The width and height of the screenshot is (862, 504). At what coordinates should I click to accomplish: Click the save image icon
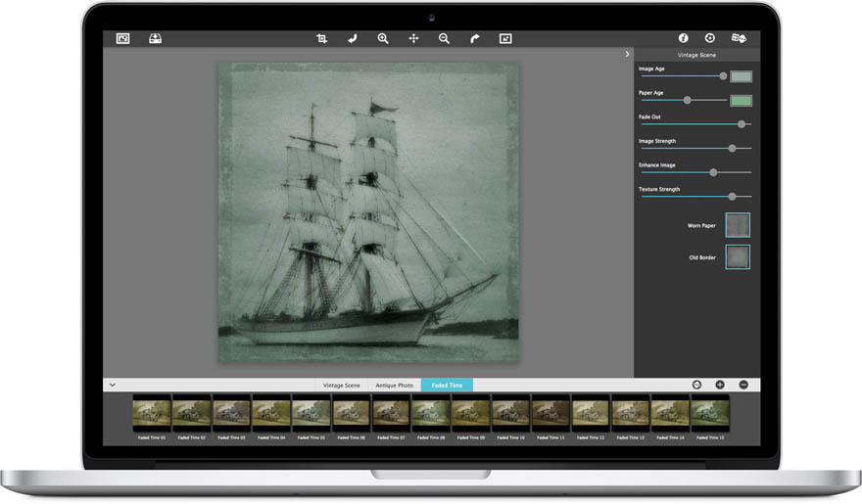point(155,38)
